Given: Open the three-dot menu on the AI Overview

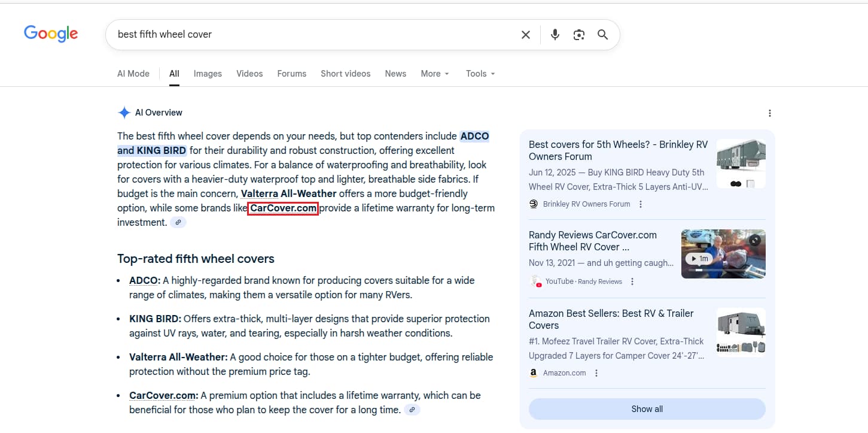Looking at the screenshot, I should 770,113.
